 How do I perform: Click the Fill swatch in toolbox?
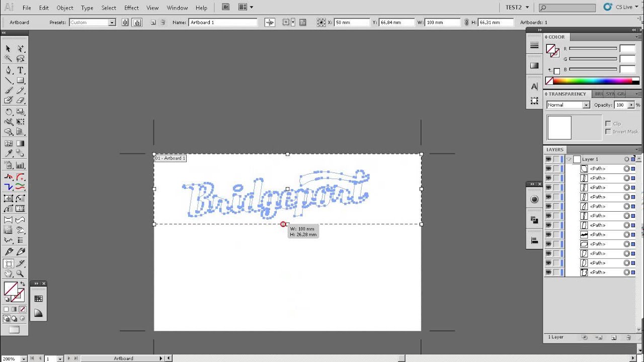[x=10, y=288]
